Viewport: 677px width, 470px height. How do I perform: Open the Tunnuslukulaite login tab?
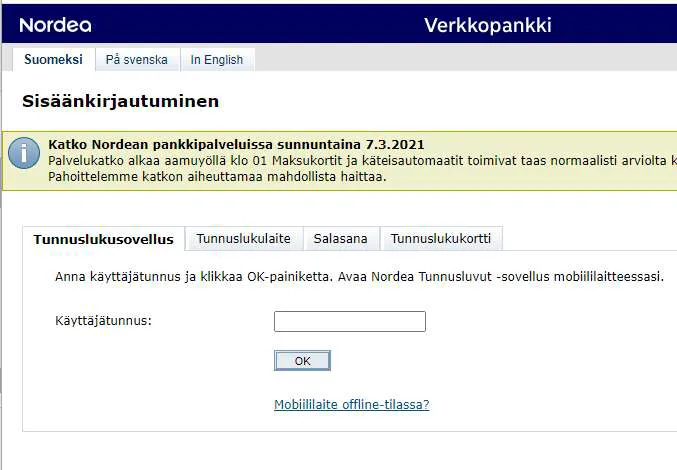(x=243, y=239)
